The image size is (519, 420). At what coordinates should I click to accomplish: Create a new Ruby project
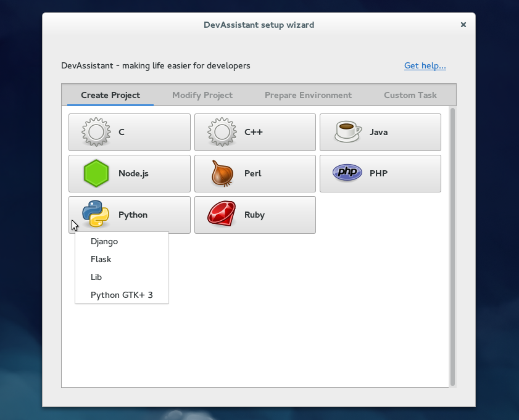[x=255, y=215]
